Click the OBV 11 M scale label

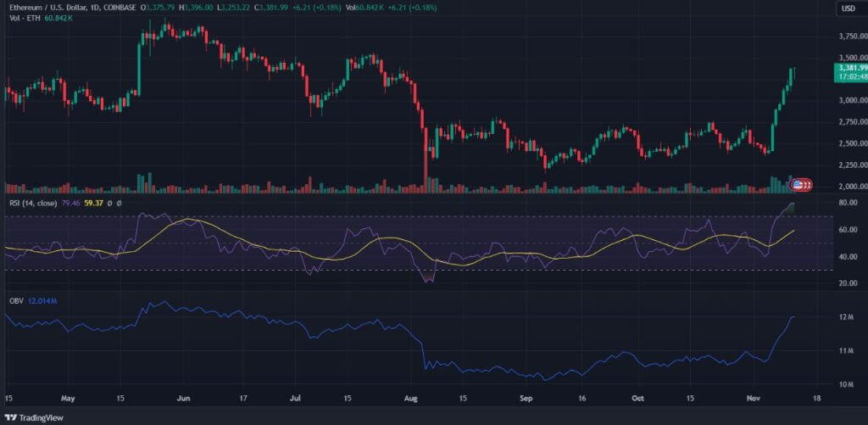848,350
